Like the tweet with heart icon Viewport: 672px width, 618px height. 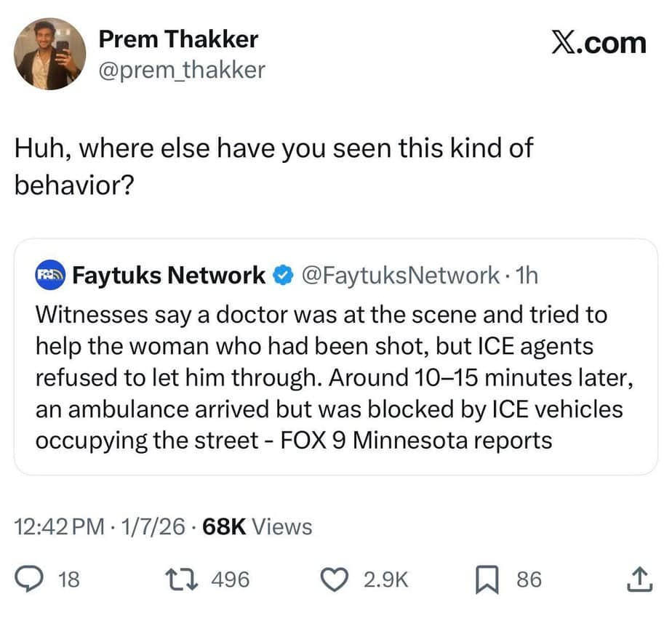(x=336, y=579)
